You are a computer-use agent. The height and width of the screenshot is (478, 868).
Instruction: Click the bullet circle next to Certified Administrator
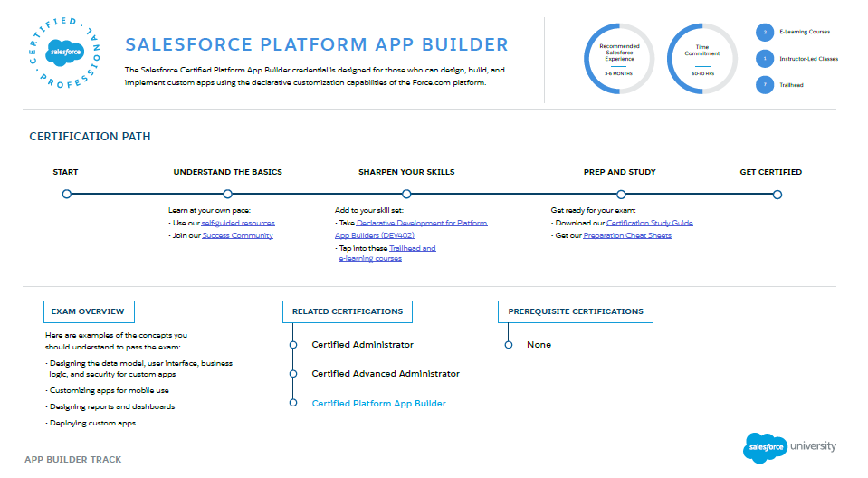(293, 345)
